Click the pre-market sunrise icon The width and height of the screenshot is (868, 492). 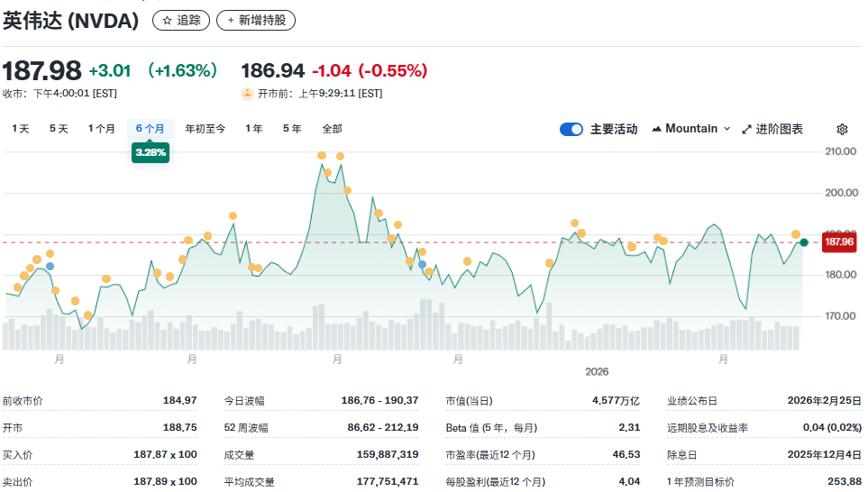click(x=247, y=94)
